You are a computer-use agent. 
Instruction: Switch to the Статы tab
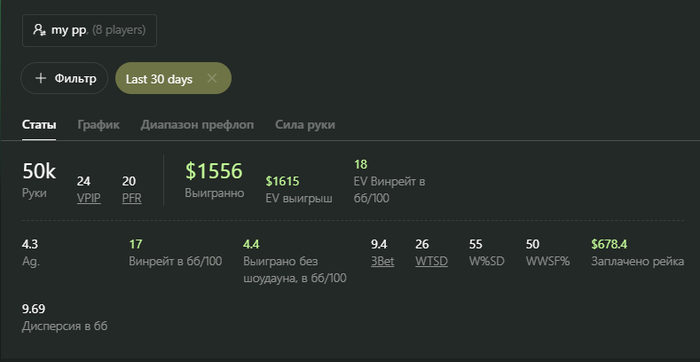[39, 125]
